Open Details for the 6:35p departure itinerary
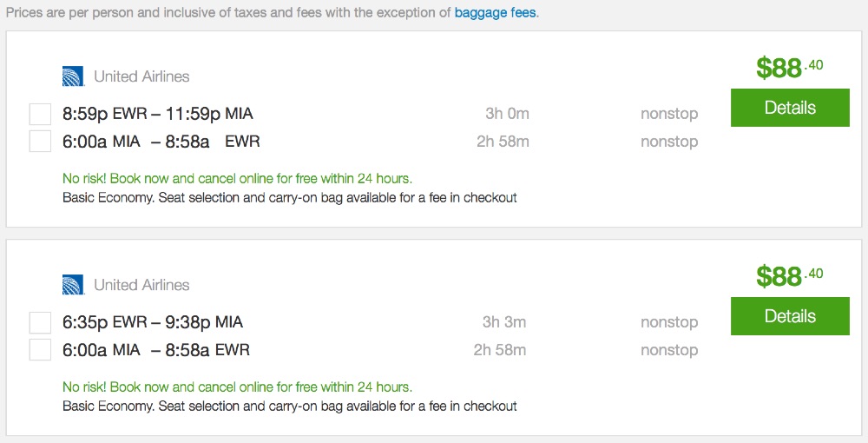This screenshot has height=443, width=868. pyautogui.click(x=790, y=316)
